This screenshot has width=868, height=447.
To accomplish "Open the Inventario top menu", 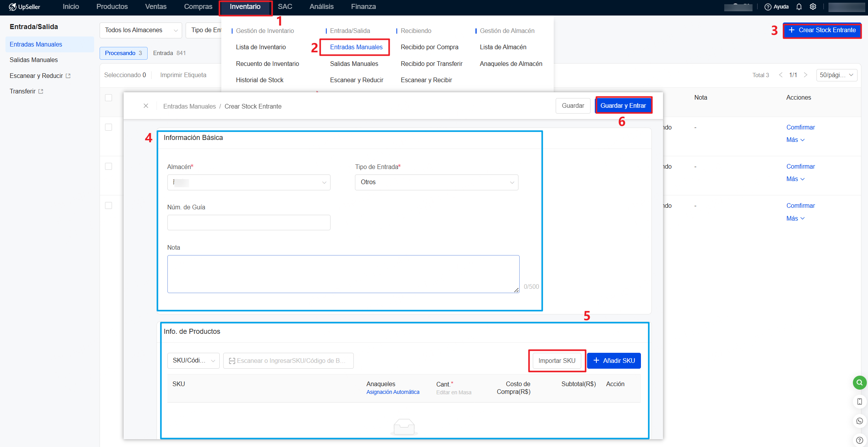I will click(245, 7).
